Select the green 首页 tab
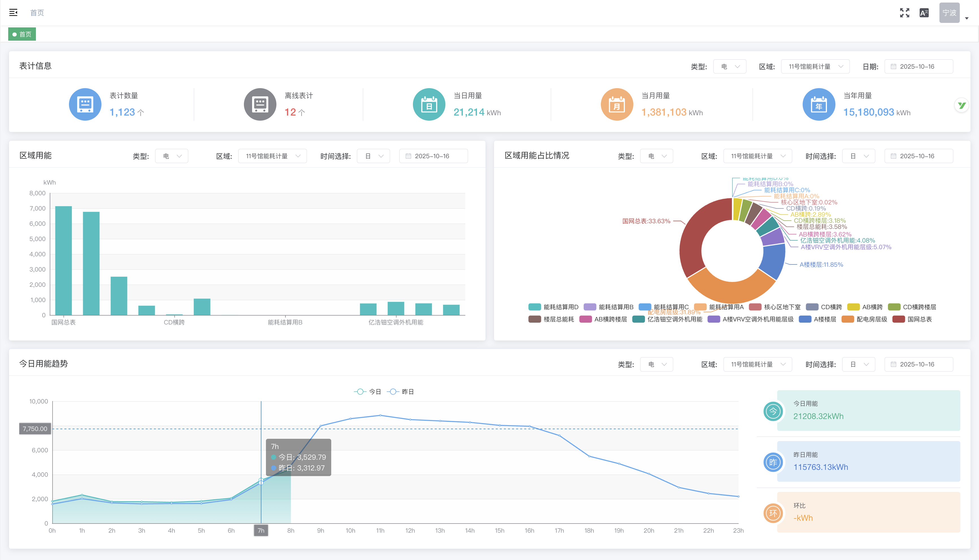 click(x=22, y=34)
